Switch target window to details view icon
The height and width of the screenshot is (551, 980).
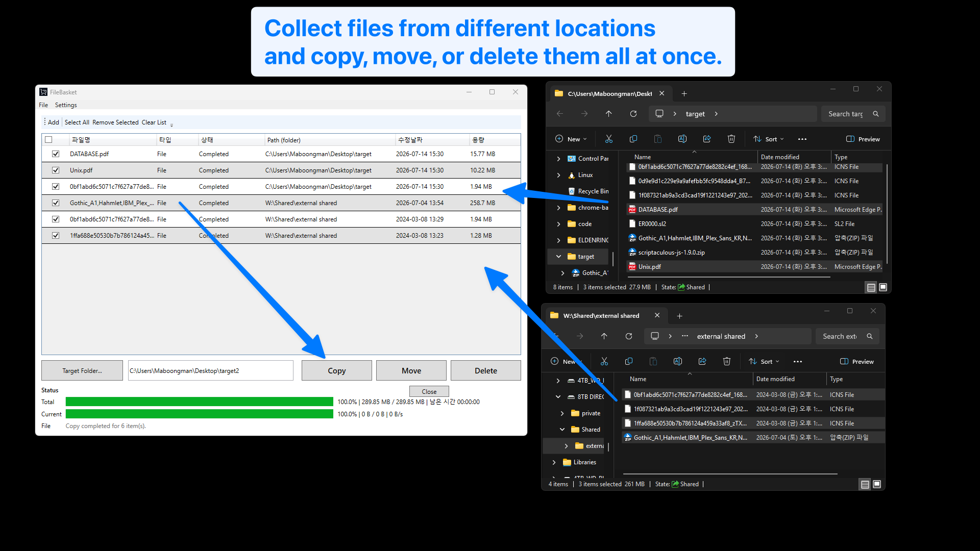click(871, 287)
